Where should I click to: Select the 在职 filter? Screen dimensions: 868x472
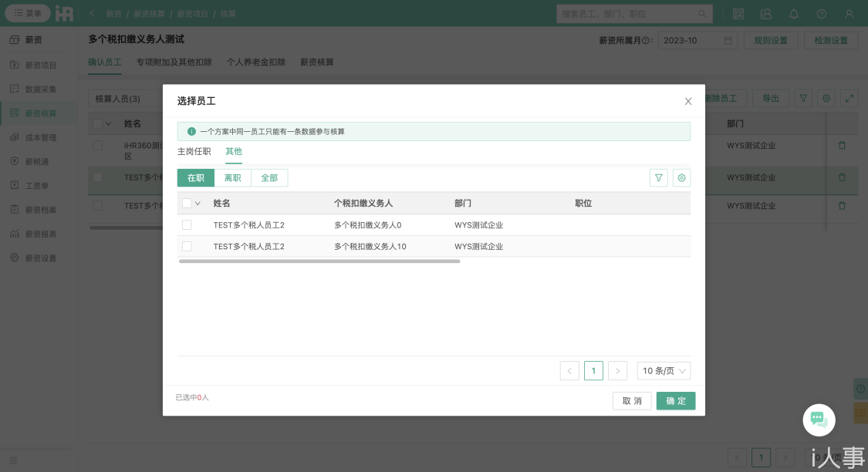(x=195, y=177)
